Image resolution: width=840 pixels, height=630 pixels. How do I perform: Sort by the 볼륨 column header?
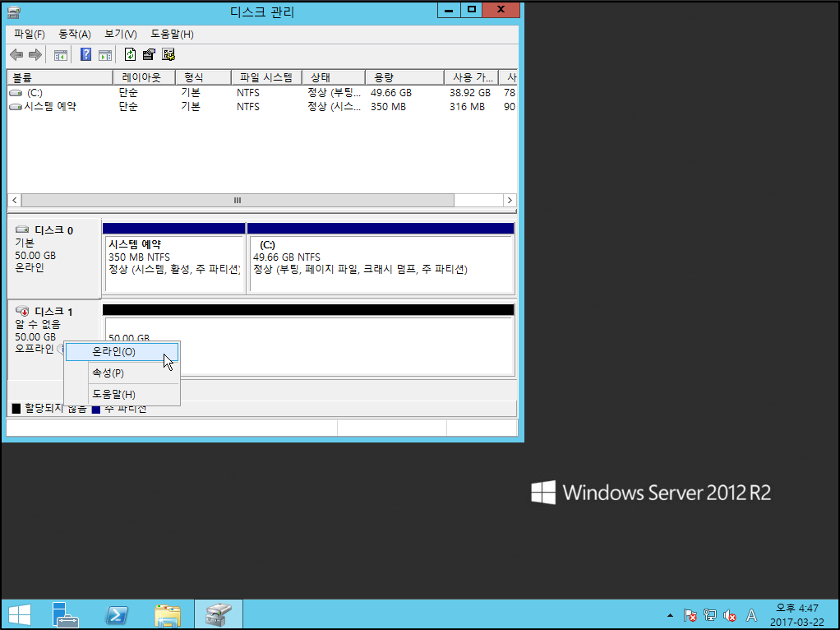(x=60, y=78)
